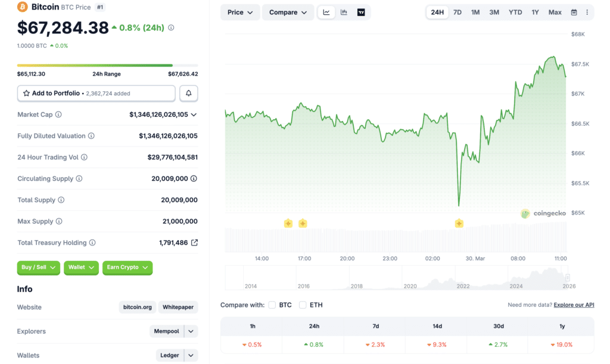Open the calendar date range picker
The image size is (610, 364).
pyautogui.click(x=574, y=13)
